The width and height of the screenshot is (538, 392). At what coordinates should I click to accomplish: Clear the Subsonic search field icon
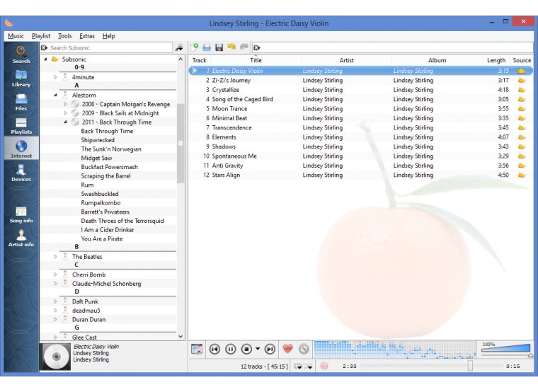click(x=45, y=47)
